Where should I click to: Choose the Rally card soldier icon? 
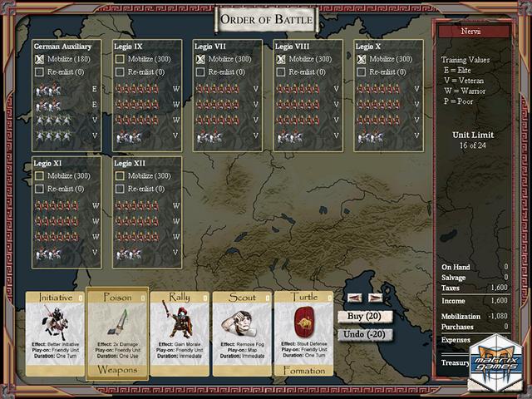coord(180,320)
